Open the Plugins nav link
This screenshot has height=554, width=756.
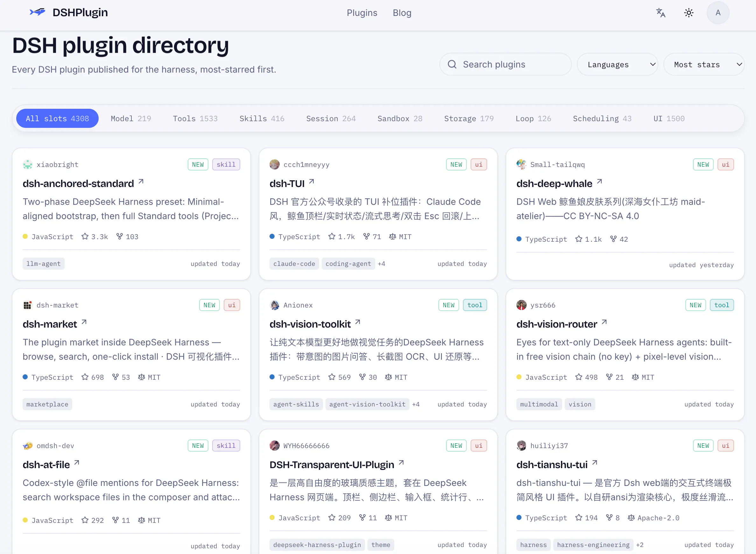coord(362,13)
